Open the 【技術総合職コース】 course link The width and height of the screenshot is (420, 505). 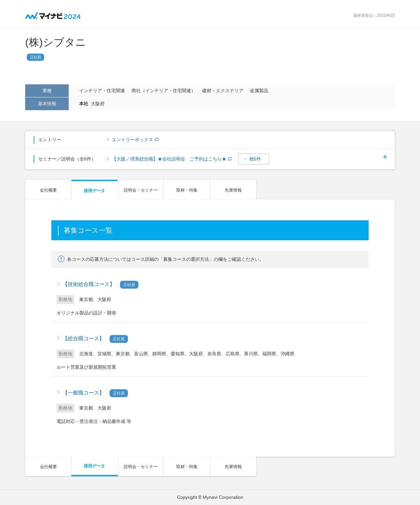pyautogui.click(x=88, y=284)
